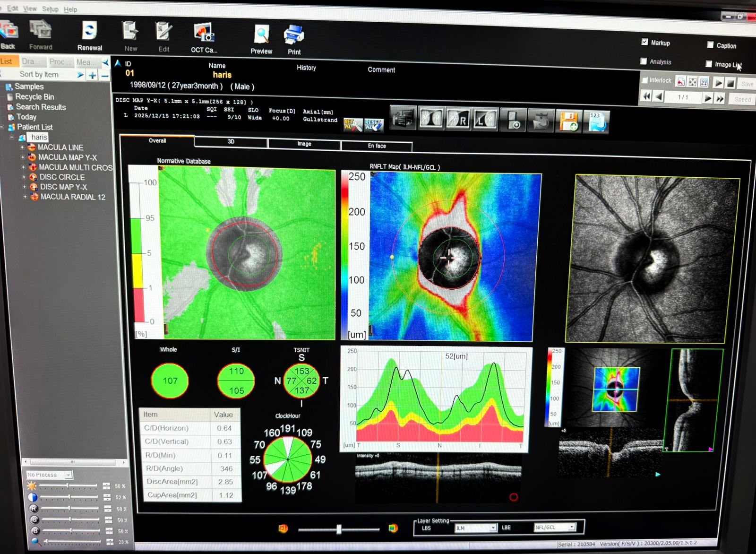The height and width of the screenshot is (554, 756).
Task: Select the right eye R view icon
Action: 457,119
